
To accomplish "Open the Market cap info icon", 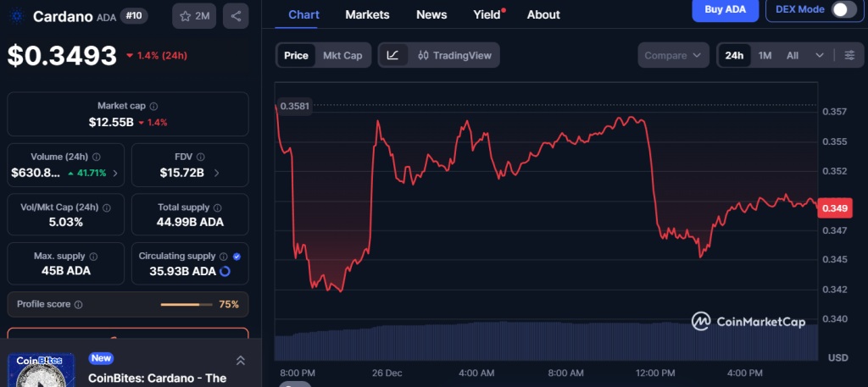I will click(x=154, y=106).
